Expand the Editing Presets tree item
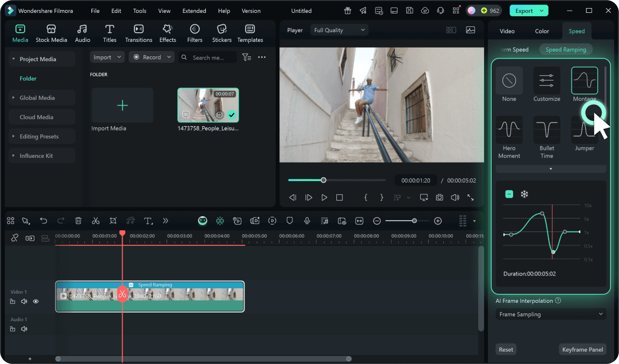This screenshot has width=619, height=364. [13, 136]
